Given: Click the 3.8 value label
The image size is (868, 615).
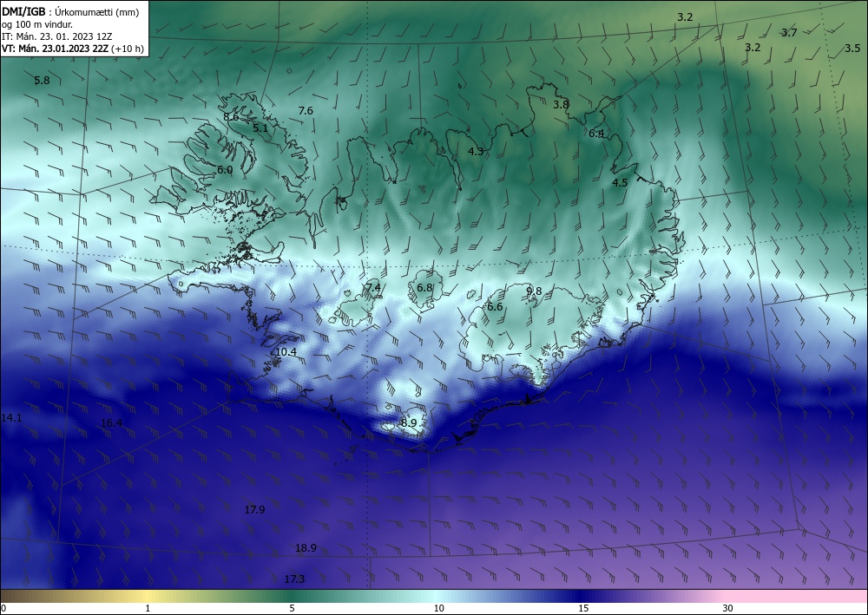Looking at the screenshot, I should pos(562,105).
